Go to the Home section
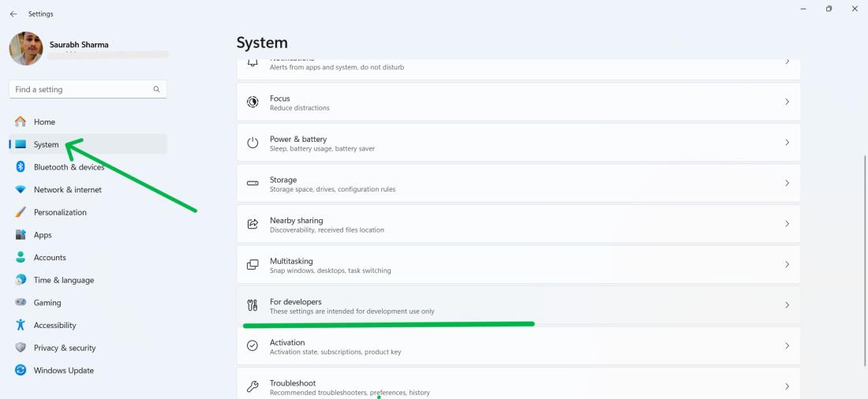 click(44, 122)
